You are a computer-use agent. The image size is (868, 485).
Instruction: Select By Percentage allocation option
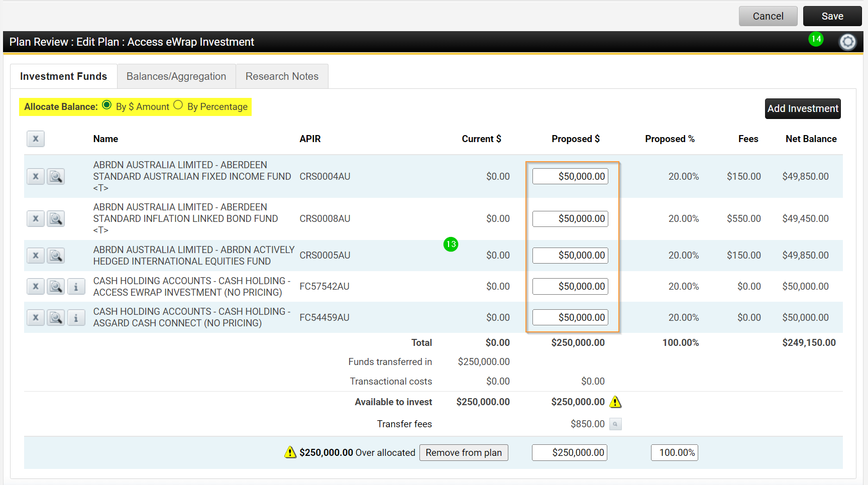point(178,105)
